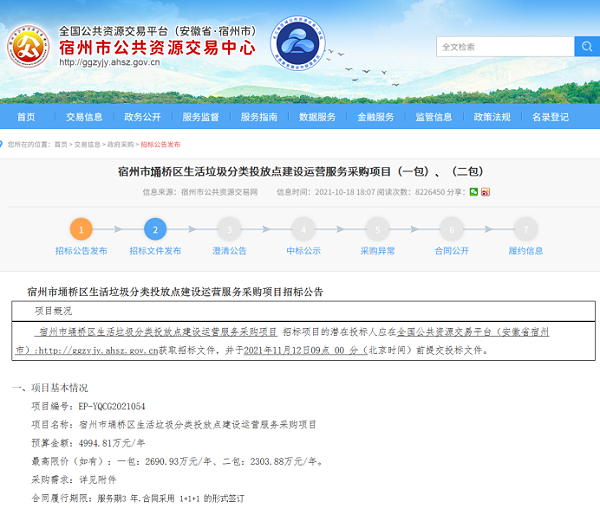This screenshot has height=508, width=600.
Task: Click the 履约信息 step label link
Action: tap(526, 251)
